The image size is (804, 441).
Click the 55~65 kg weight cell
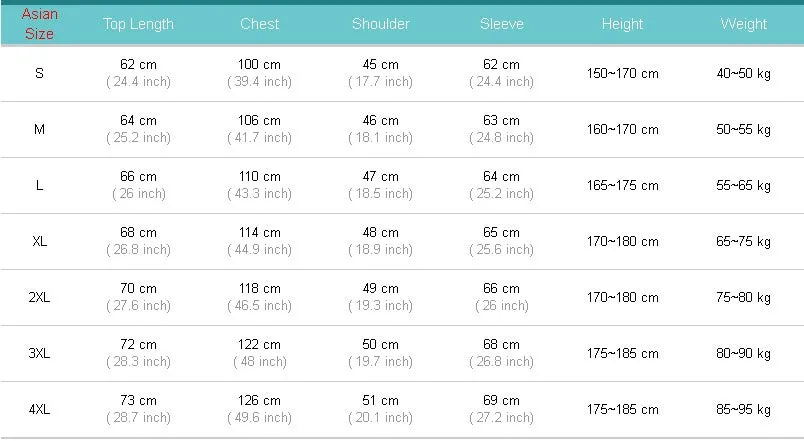[743, 185]
